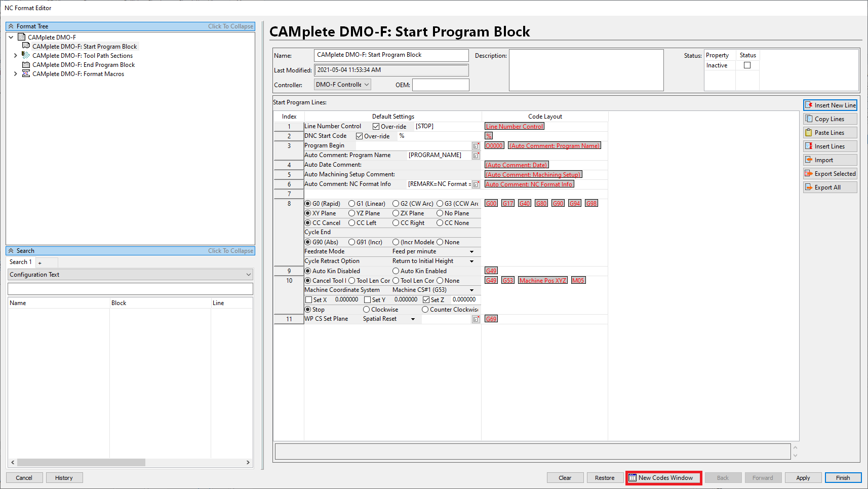Expand the Tool Path Sections node

[16, 56]
